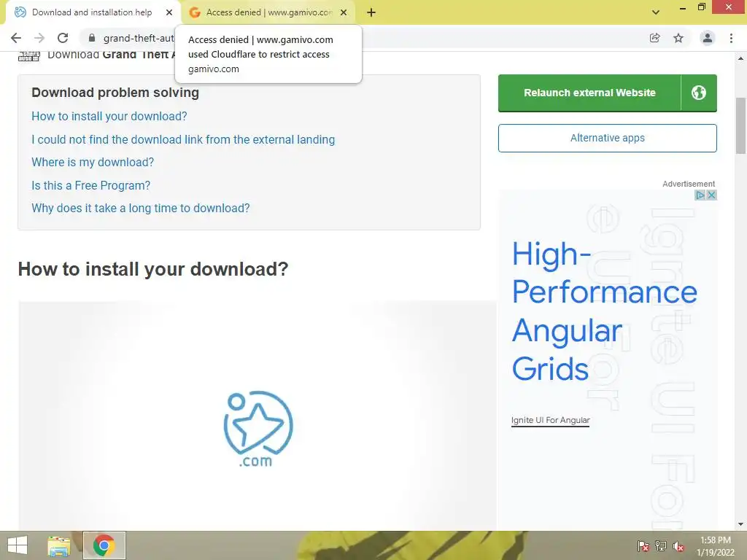Viewport: 747px width, 560px height.
Task: Click the Ignite UI For Angular ad link
Action: (x=550, y=420)
